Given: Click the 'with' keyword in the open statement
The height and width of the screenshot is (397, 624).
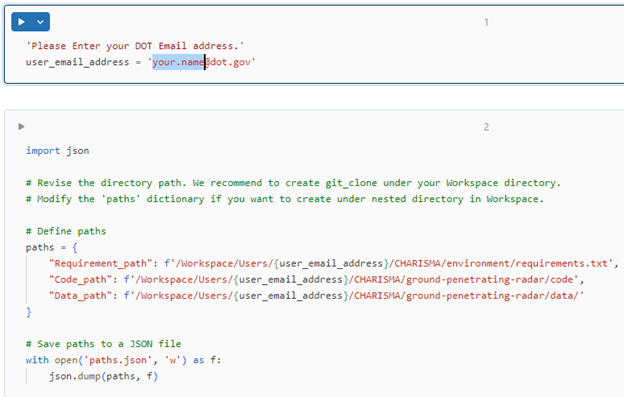Looking at the screenshot, I should click(x=37, y=360).
